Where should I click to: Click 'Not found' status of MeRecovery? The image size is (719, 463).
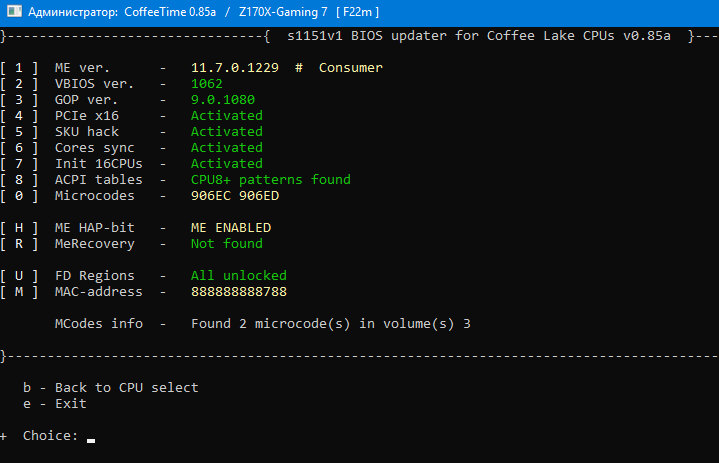(227, 244)
